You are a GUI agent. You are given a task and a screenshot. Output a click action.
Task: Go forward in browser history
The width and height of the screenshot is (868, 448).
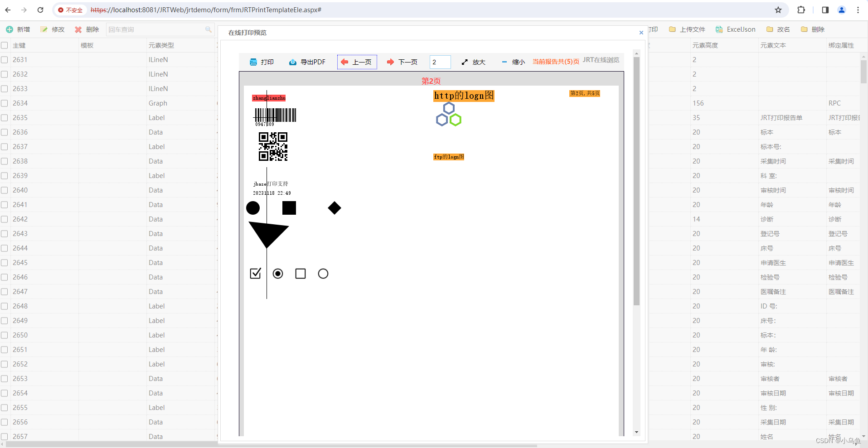(x=24, y=10)
